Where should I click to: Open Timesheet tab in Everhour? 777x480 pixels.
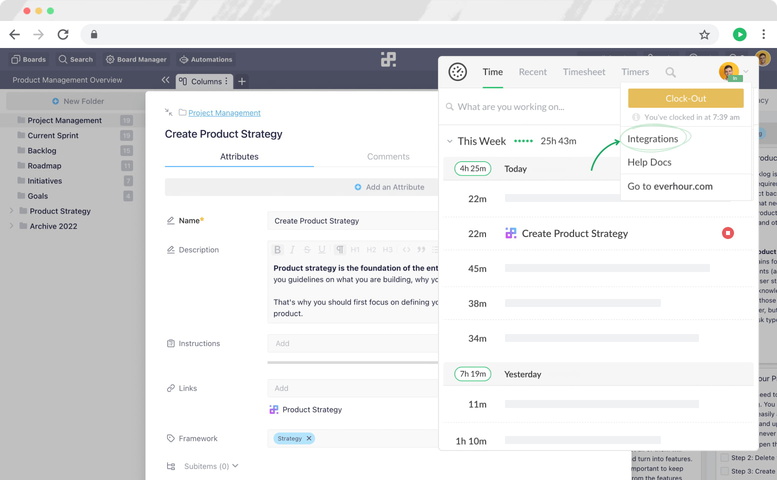pyautogui.click(x=584, y=72)
